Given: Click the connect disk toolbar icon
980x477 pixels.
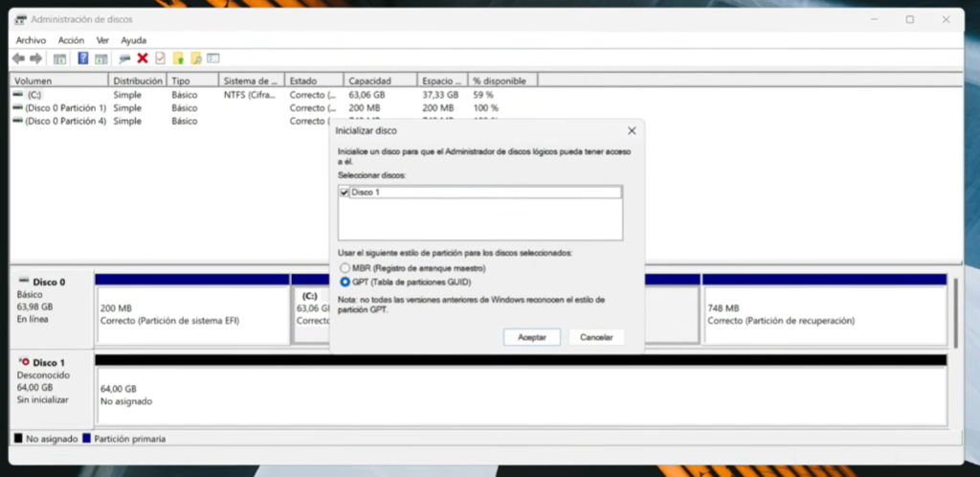Looking at the screenshot, I should pyautogui.click(x=124, y=58).
